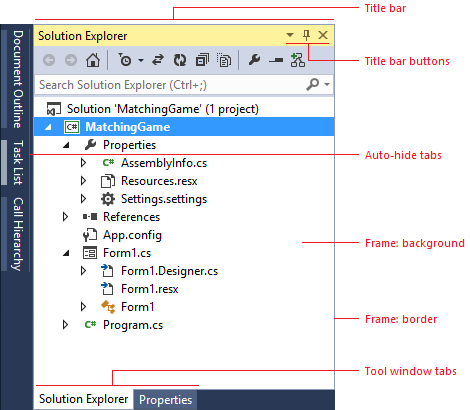Go back in Solution Explorer toolbar
The height and width of the screenshot is (410, 470).
[49, 60]
